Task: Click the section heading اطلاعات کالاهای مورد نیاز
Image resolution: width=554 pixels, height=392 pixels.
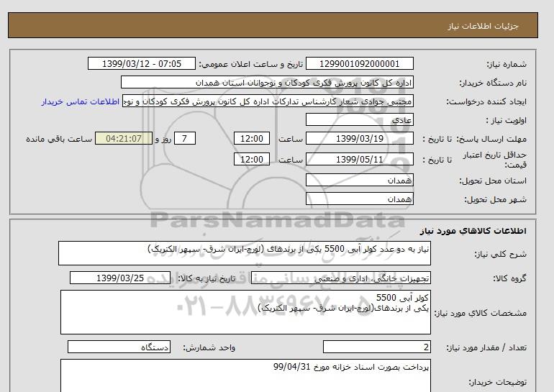Action: 473,231
